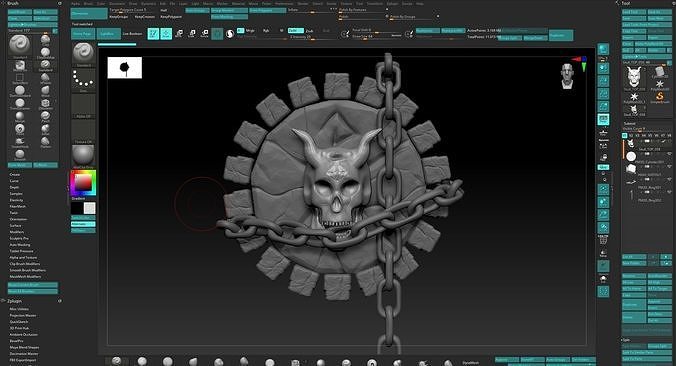Click the Frame icon on right shelf
The image size is (676, 366).
pos(603,189)
